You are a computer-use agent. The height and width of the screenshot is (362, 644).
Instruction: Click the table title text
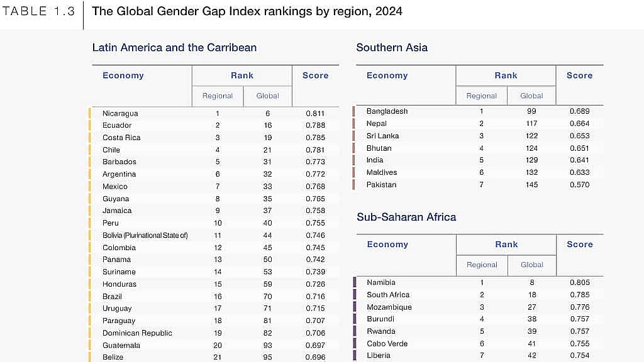pos(247,11)
